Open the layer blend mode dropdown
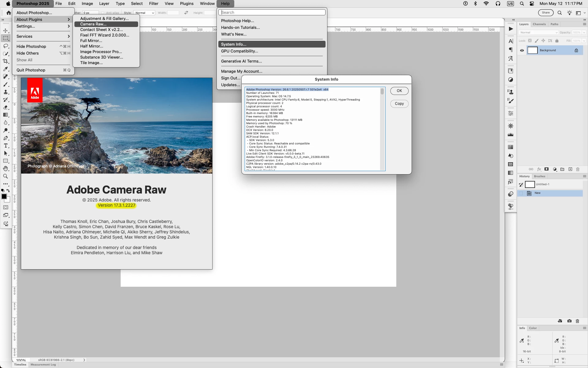Viewport: 588px width, 368px height. [x=538, y=33]
